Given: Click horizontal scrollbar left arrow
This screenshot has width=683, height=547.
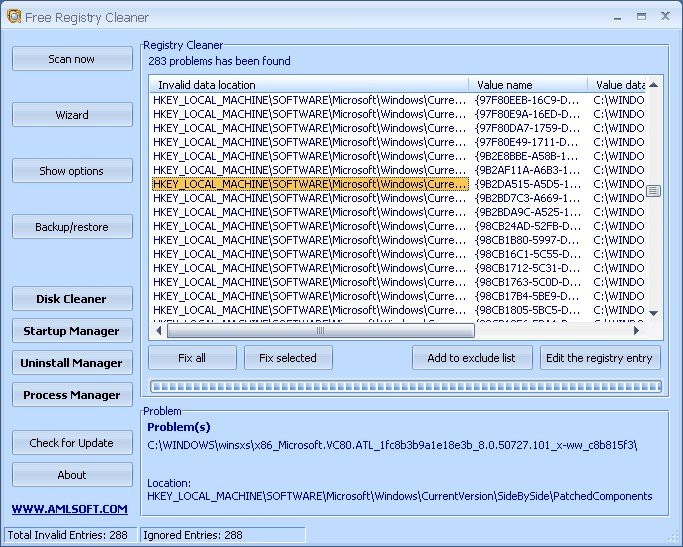Looking at the screenshot, I should (159, 331).
